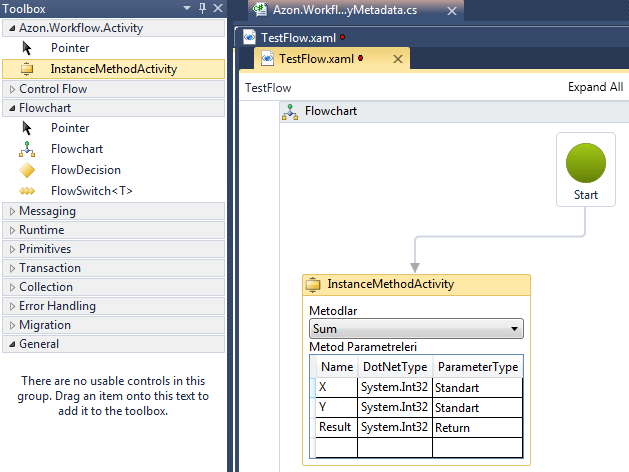Open the Toolbox window options arrow
Image resolution: width=629 pixels, height=472 pixels.
click(x=187, y=9)
